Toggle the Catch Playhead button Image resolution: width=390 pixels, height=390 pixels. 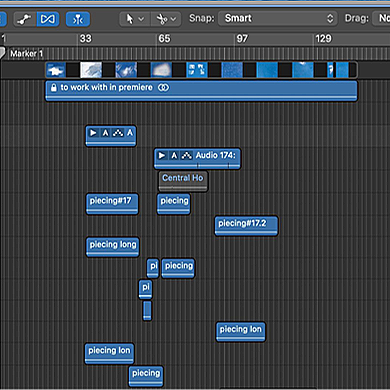pos(78,19)
